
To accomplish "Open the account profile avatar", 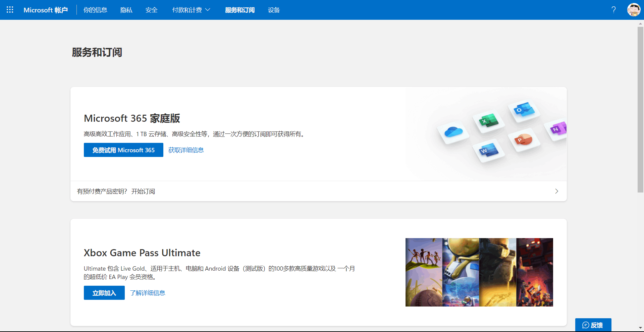I will tap(634, 10).
